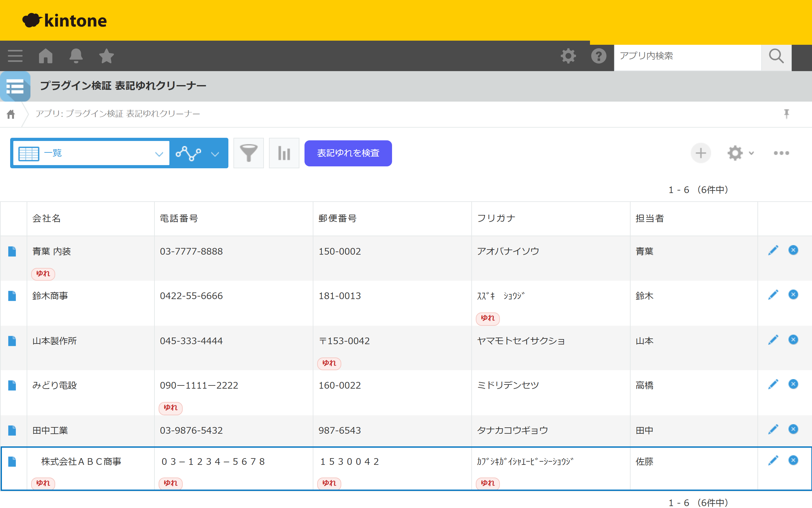Open the bar chart aggregate button
This screenshot has width=812, height=508.
(x=284, y=153)
